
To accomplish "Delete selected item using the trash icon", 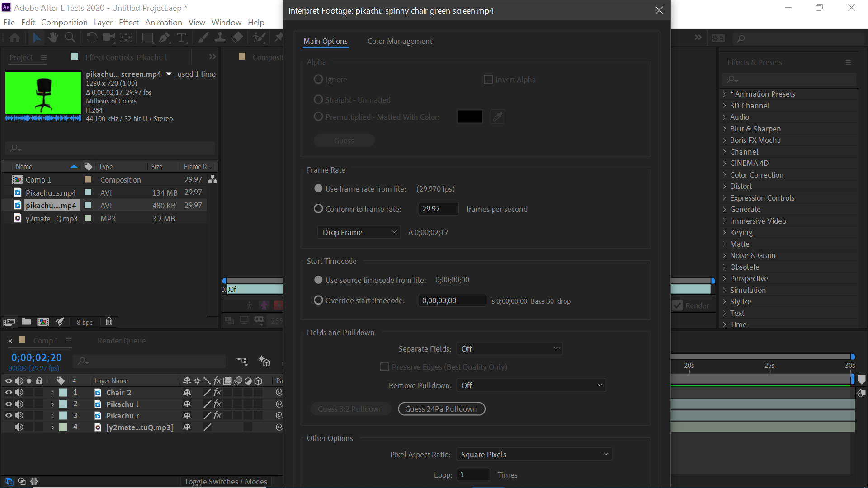I will pos(109,322).
